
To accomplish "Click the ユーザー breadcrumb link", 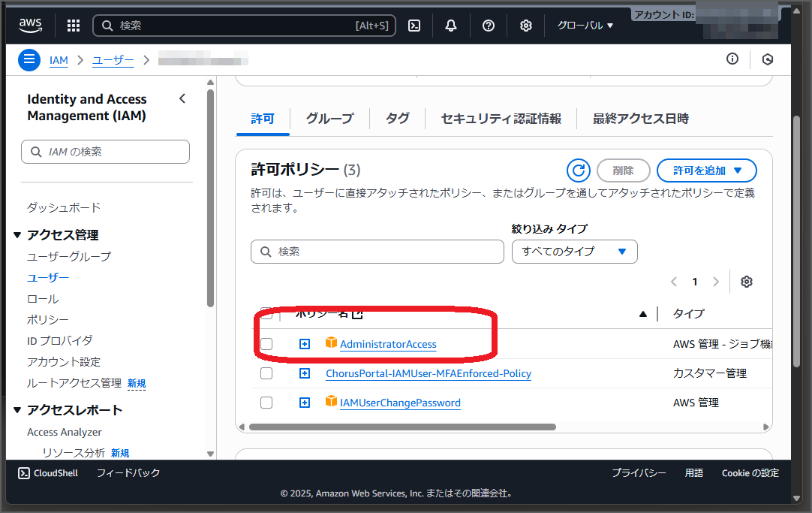I will 113,60.
